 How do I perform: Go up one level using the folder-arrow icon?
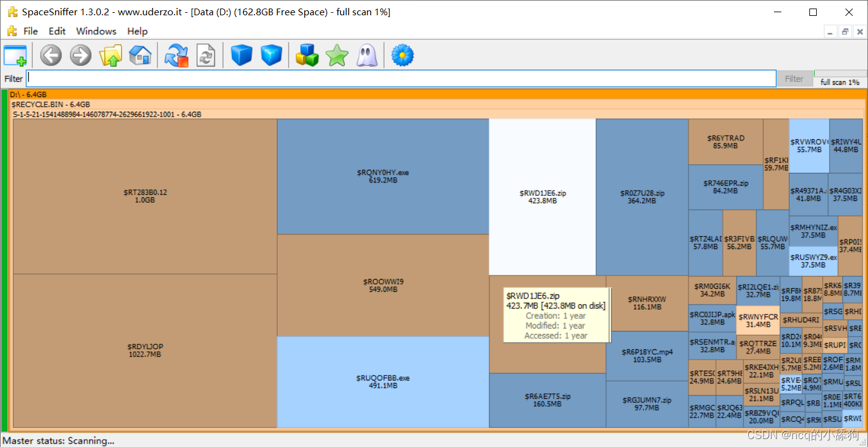point(110,56)
